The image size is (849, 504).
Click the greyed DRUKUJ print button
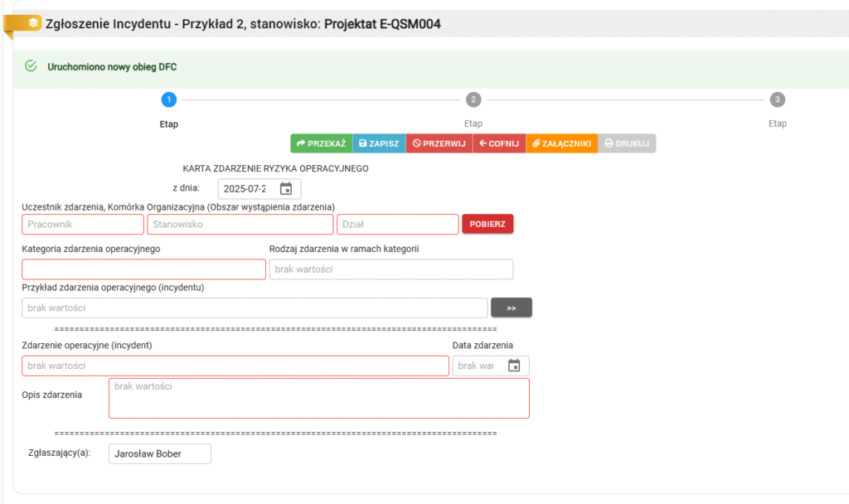626,143
